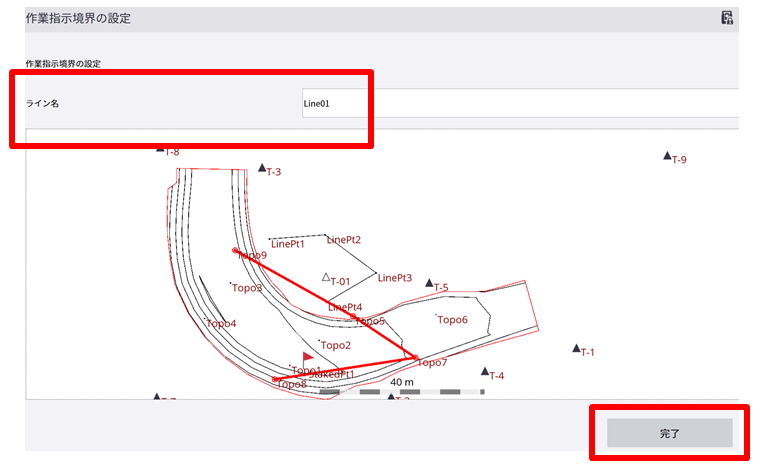The height and width of the screenshot is (468, 760).
Task: Pick the T-1 control point triangle
Action: (577, 349)
